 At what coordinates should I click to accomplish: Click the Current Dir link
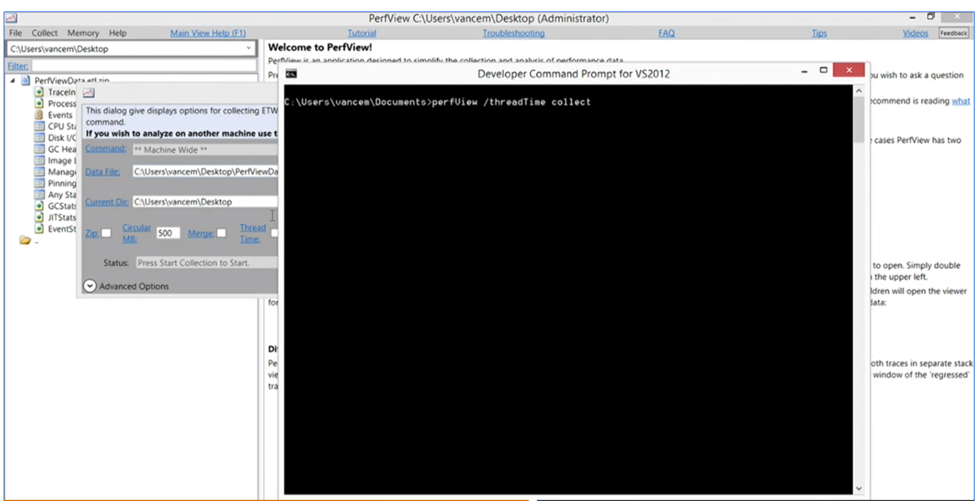[106, 202]
